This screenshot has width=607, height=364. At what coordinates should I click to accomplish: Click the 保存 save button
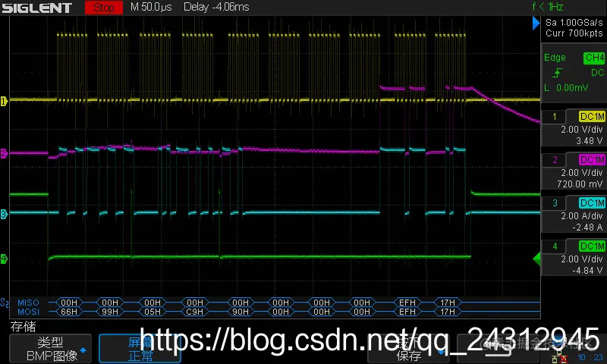(410, 349)
